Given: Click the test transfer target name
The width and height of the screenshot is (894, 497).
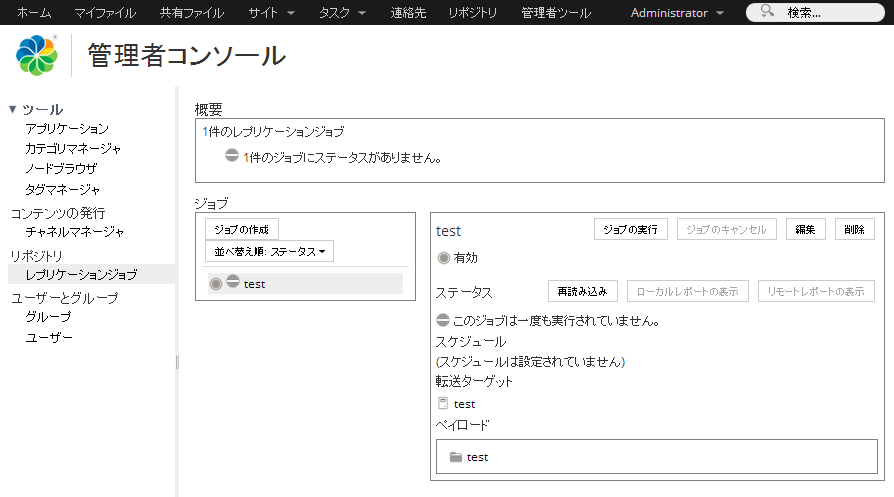Looking at the screenshot, I should [465, 404].
